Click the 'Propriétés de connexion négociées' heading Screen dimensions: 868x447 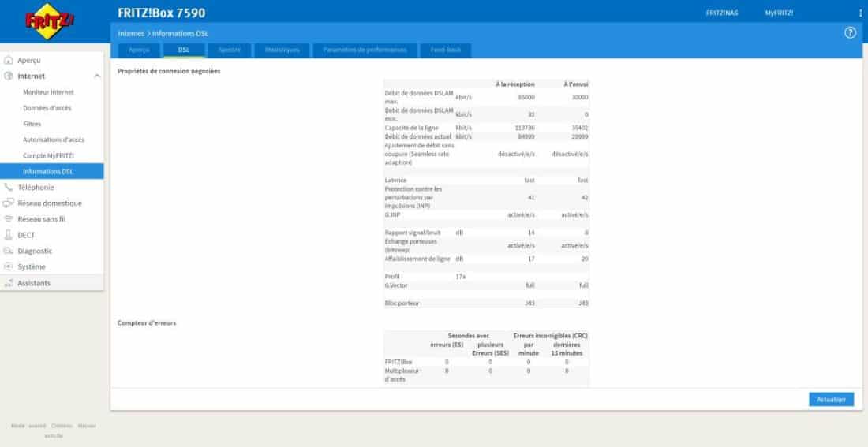[x=169, y=72]
